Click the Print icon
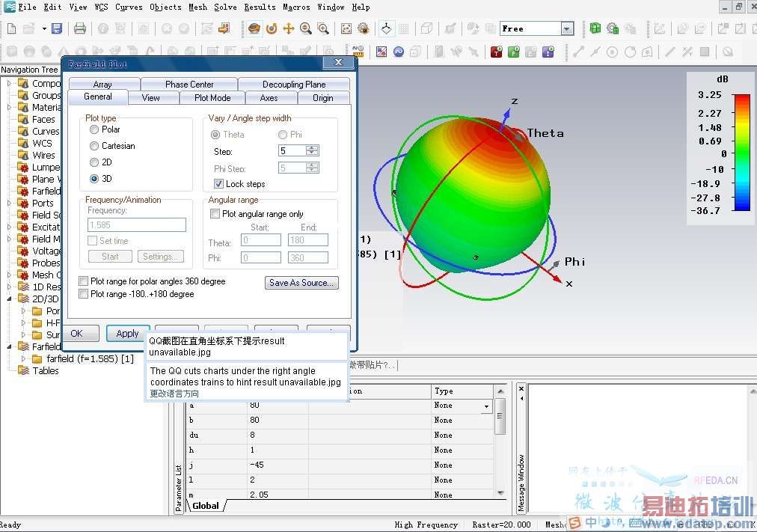Viewport: 757px width, 532px height. (79, 28)
